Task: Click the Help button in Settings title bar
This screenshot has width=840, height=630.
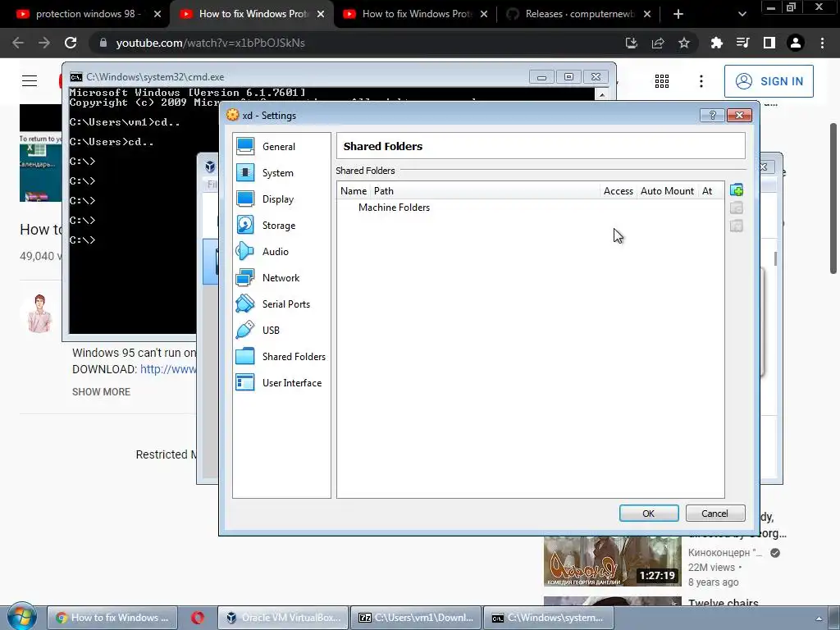Action: coord(713,115)
